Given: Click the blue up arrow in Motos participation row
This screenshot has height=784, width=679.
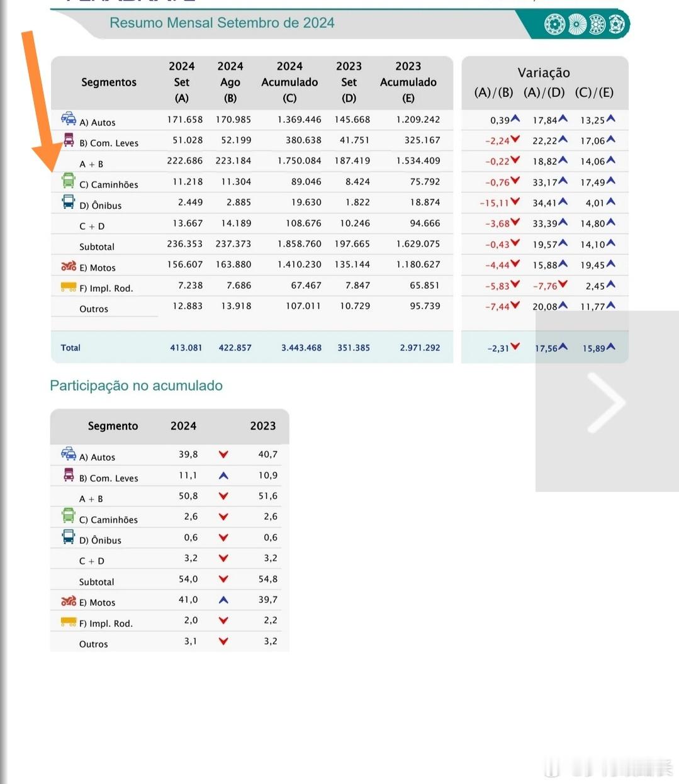Looking at the screenshot, I should (x=223, y=600).
